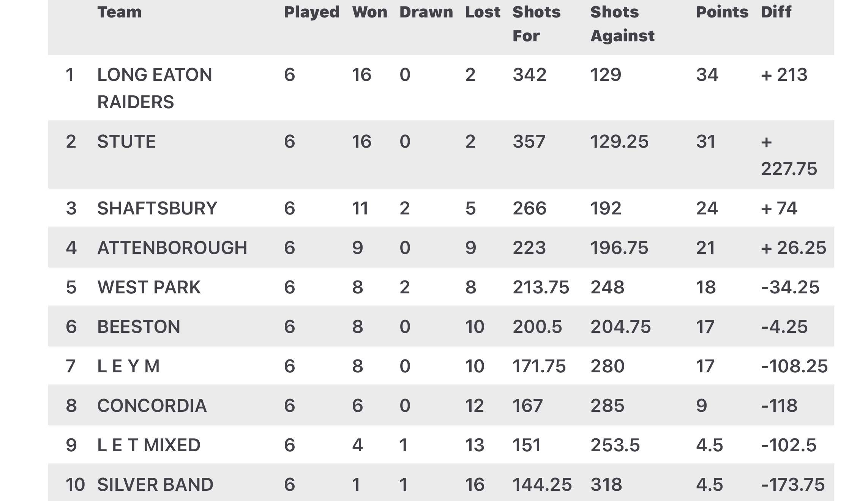Select the Lost column header
This screenshot has width=868, height=501.
pyautogui.click(x=483, y=12)
